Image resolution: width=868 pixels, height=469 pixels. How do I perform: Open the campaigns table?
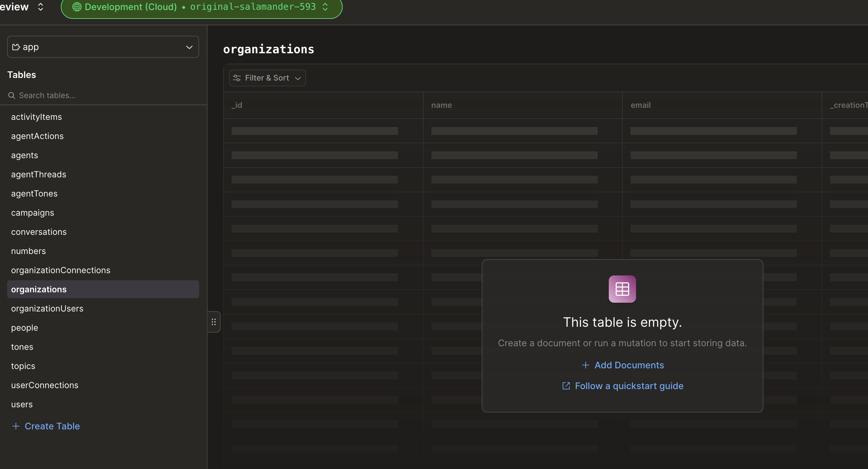(103, 213)
